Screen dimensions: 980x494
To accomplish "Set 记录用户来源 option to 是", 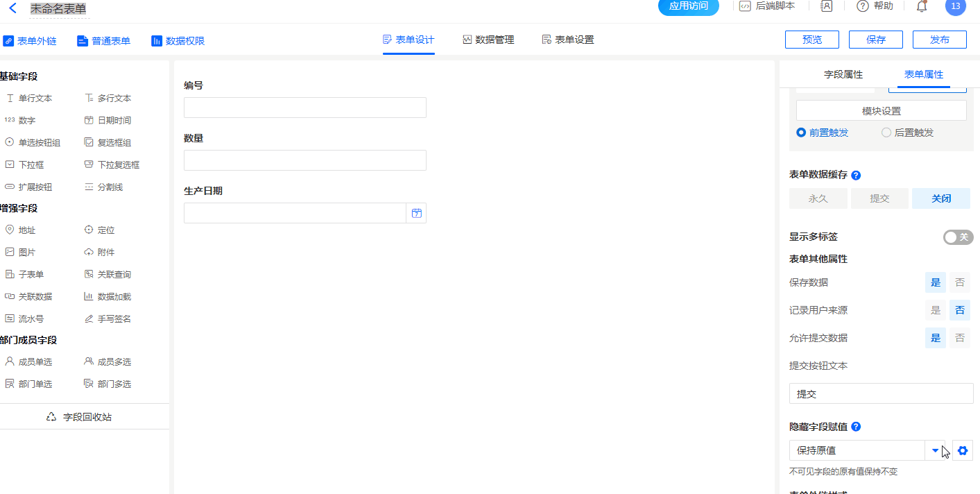I will click(936, 310).
